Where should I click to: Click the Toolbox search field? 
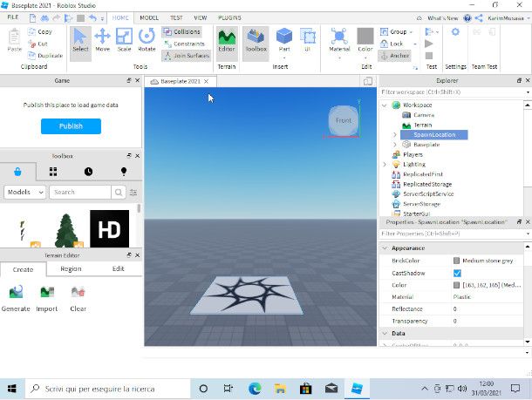click(x=80, y=193)
